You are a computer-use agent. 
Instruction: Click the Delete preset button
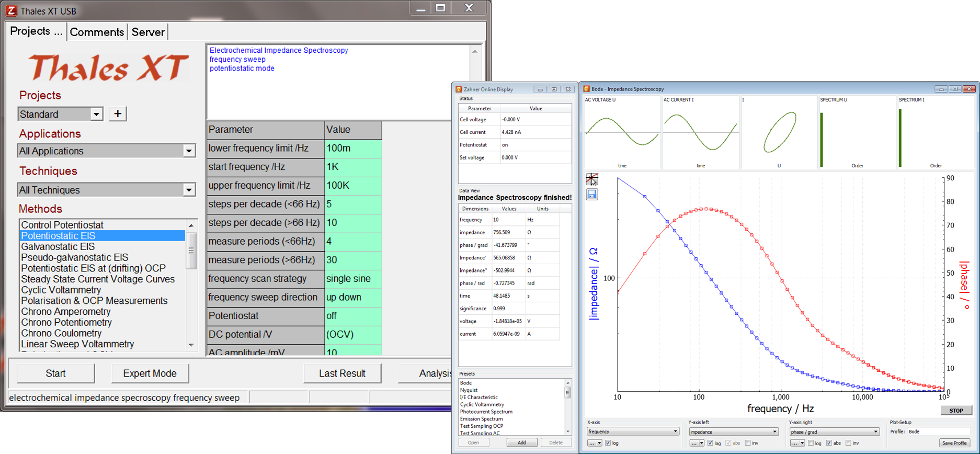pos(556,442)
